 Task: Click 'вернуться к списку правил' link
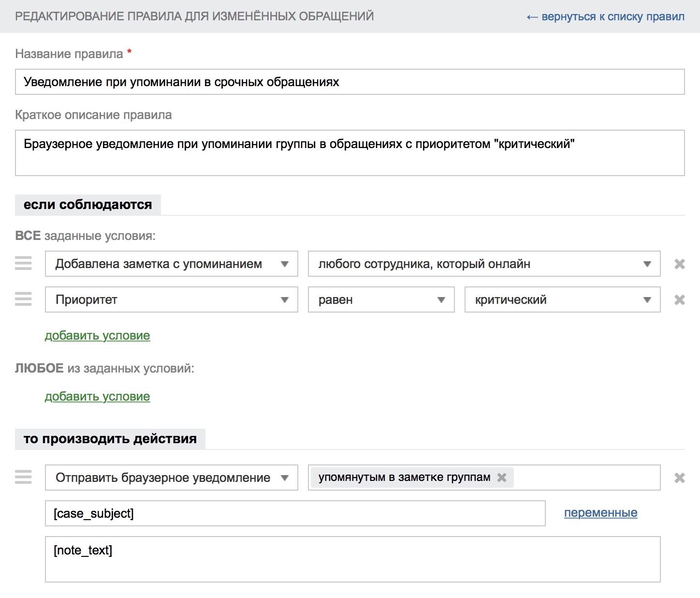click(606, 16)
